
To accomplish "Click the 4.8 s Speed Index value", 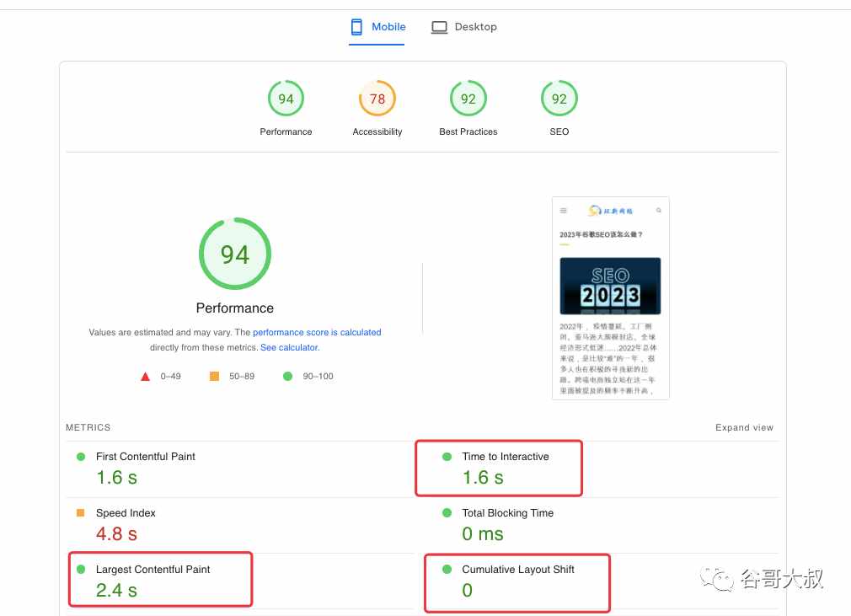I will [116, 534].
